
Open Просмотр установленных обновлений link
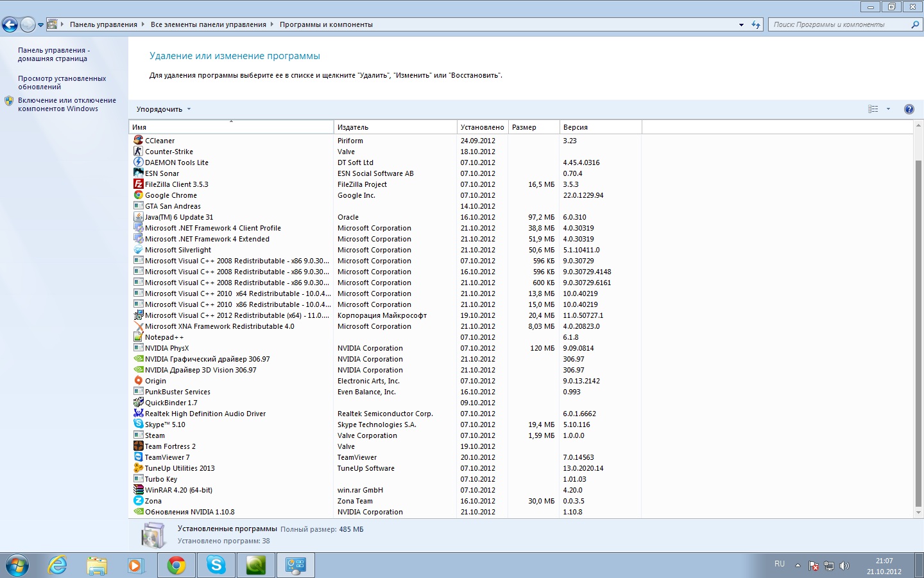[62, 82]
